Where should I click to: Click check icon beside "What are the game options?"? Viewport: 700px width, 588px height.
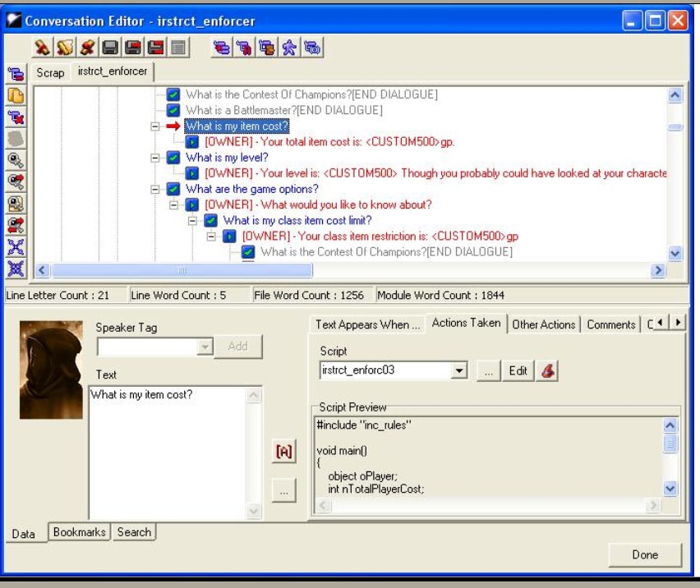(173, 189)
